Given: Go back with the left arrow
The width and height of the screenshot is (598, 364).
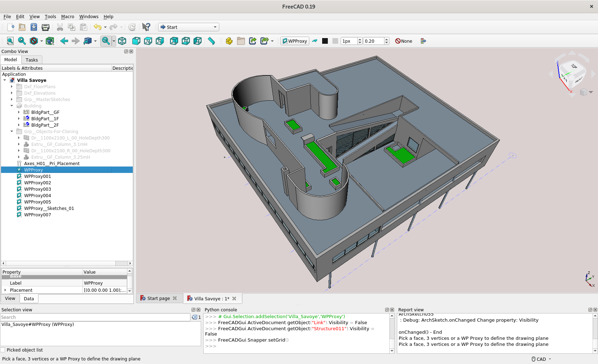Looking at the screenshot, I should 64,41.
